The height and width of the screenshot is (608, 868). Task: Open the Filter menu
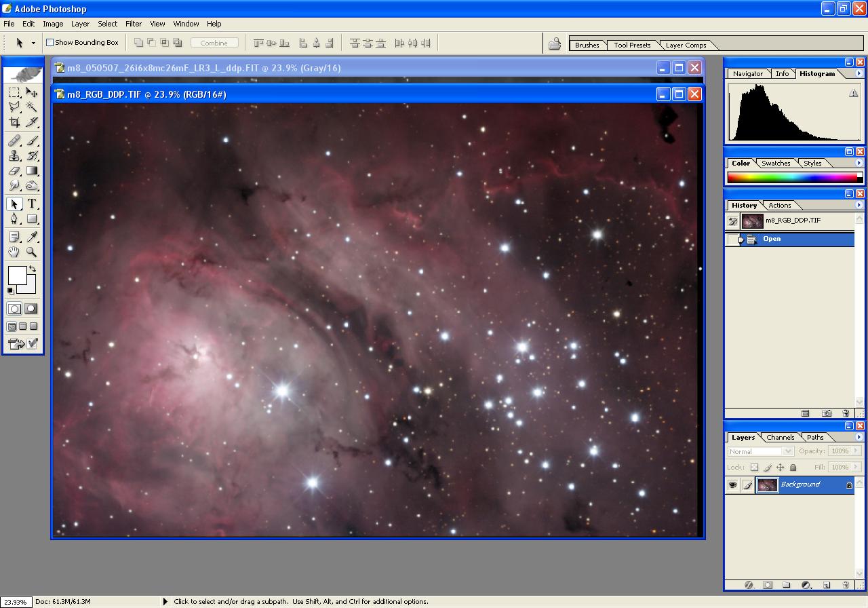(134, 24)
